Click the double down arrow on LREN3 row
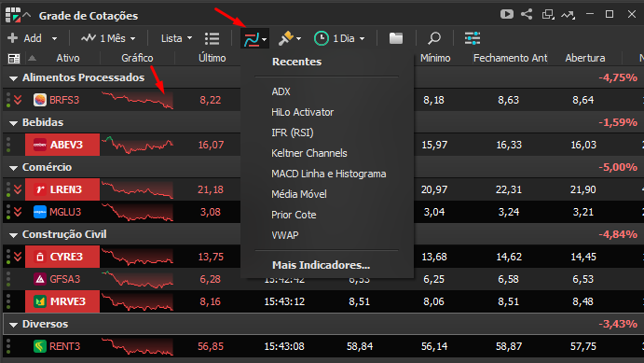 pos(18,189)
